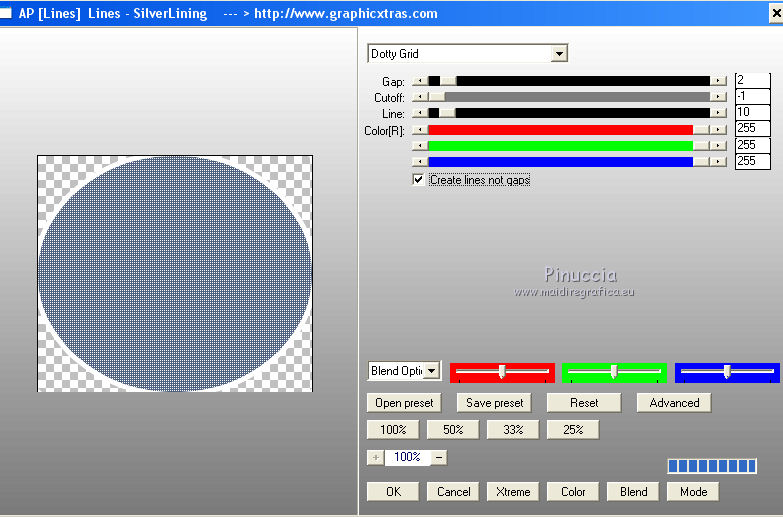Screen dimensions: 783x517
Task: Click the Gap slider left arrow
Action: coord(420,81)
